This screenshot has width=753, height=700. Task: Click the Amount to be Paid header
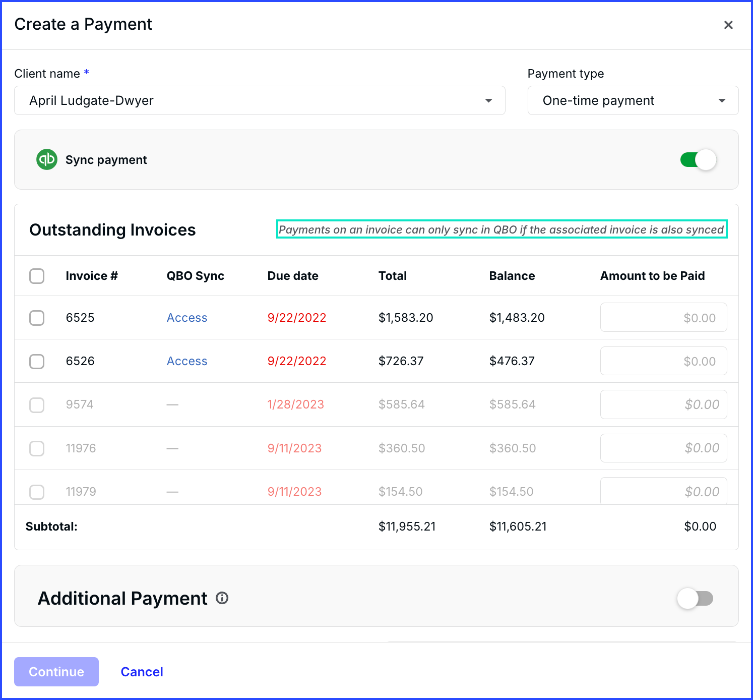[653, 276]
